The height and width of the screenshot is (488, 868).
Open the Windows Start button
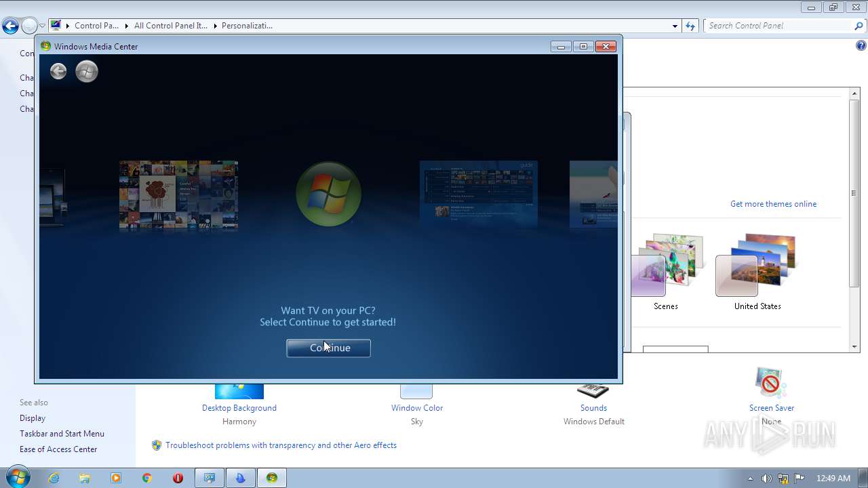(x=17, y=477)
